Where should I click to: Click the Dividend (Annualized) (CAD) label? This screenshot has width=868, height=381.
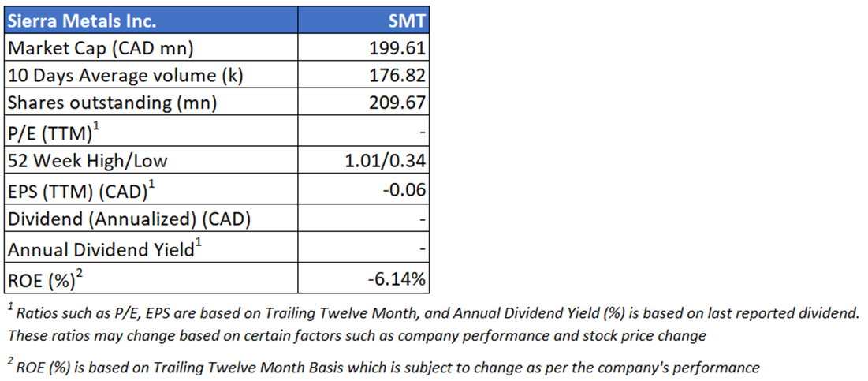[129, 219]
